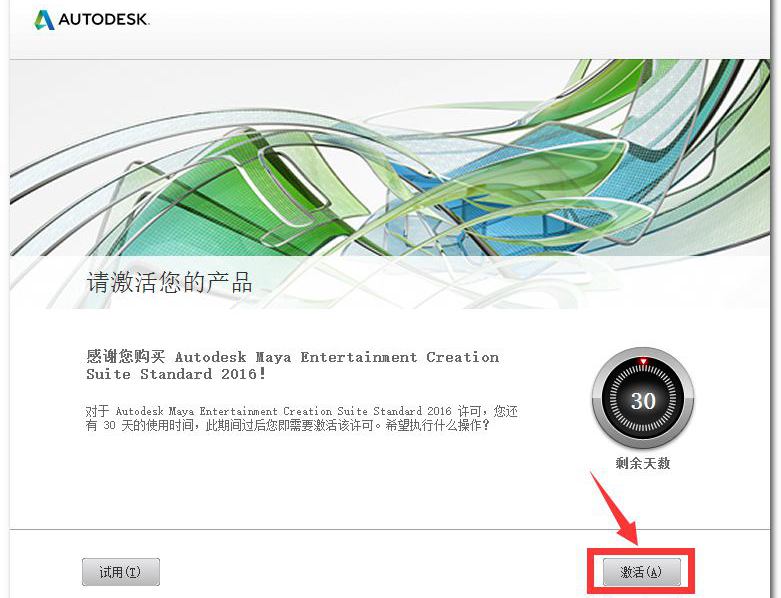
Task: Click the paragraph starting with 对于 Autodesk Maya
Action: (302, 418)
